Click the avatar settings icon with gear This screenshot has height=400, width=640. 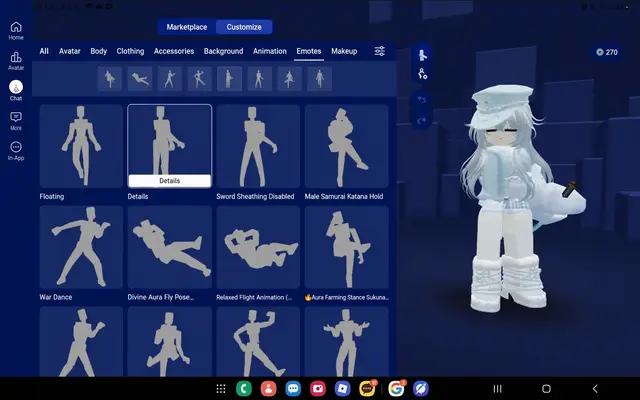422,74
